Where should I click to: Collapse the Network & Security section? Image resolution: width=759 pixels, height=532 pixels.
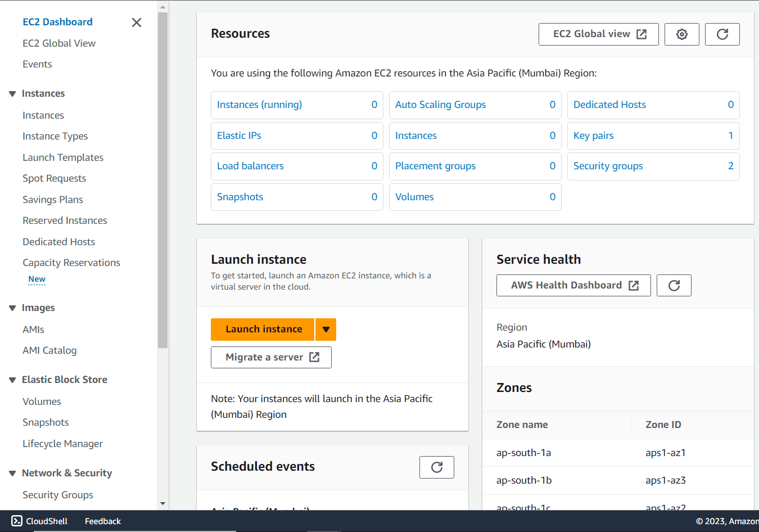pyautogui.click(x=12, y=473)
